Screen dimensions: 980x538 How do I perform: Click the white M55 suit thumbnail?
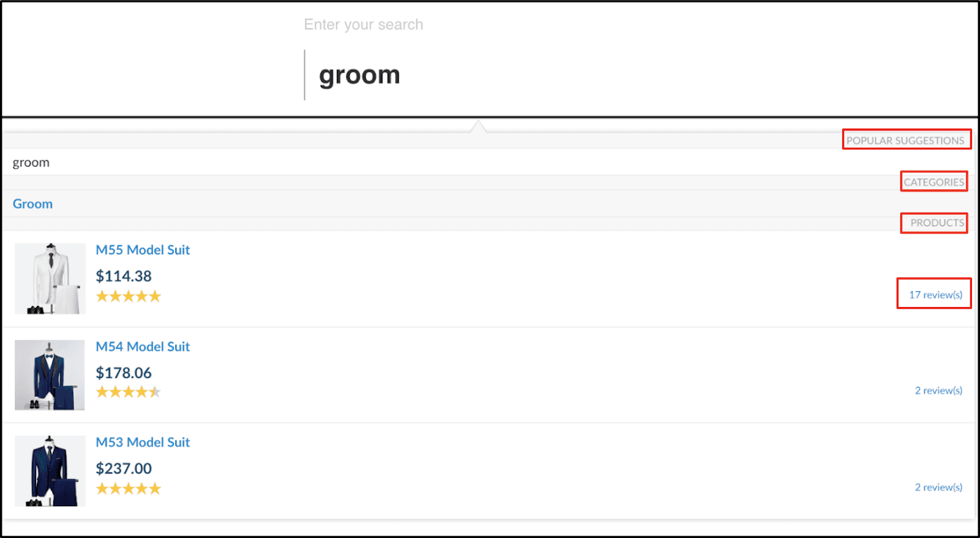50,279
